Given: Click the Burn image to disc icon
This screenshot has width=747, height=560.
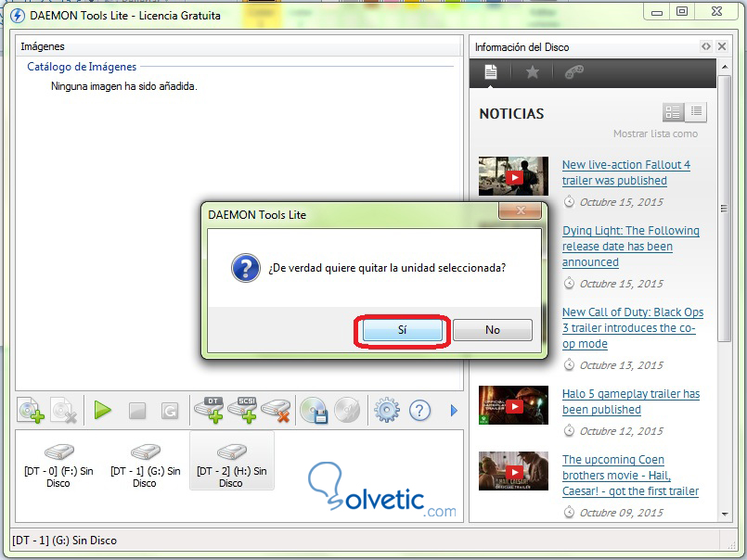Looking at the screenshot, I should [x=347, y=410].
